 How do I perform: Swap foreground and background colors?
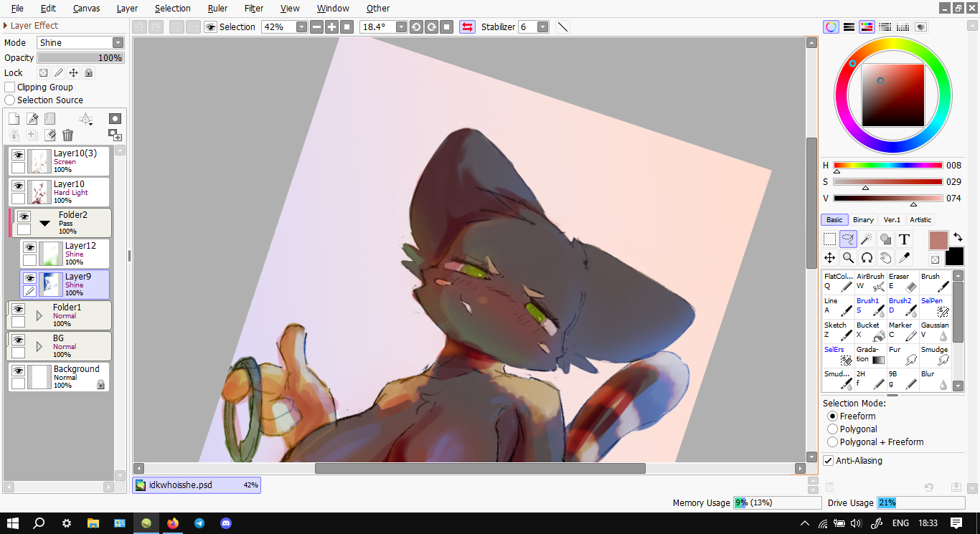click(x=957, y=237)
